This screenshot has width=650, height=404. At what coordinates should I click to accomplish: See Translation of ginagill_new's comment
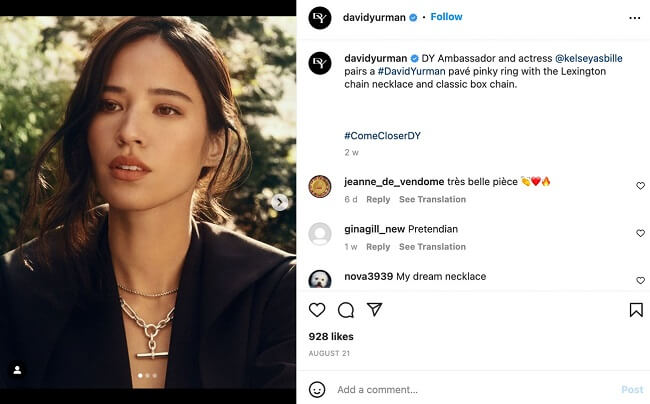[433, 247]
